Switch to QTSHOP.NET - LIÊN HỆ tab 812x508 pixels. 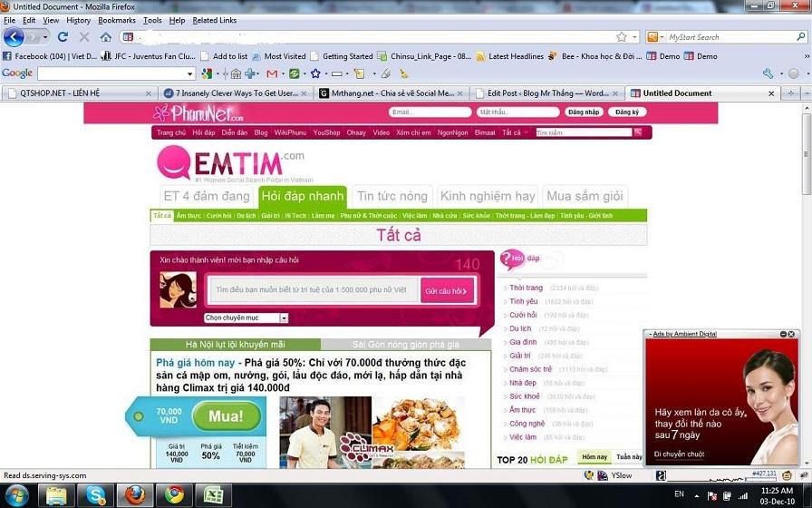pyautogui.click(x=78, y=93)
